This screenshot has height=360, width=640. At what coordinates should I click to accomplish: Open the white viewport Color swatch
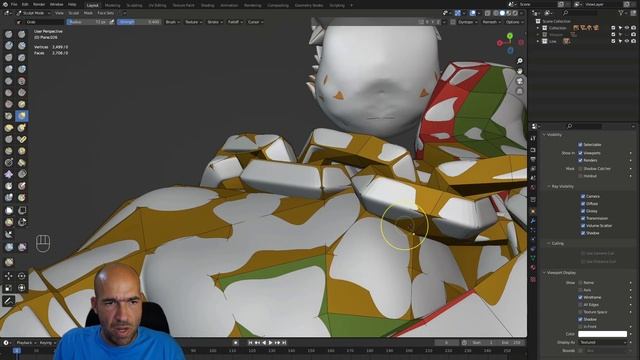[x=602, y=334]
